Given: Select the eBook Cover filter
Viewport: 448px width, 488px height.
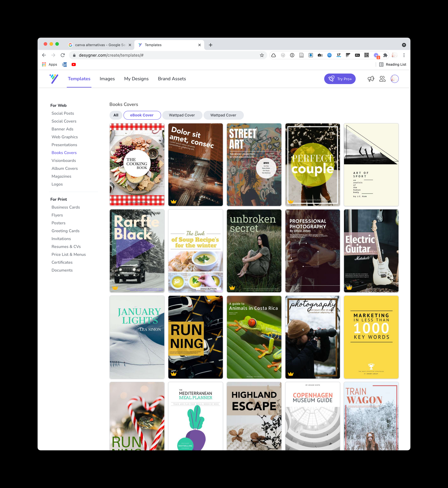Looking at the screenshot, I should pos(142,115).
